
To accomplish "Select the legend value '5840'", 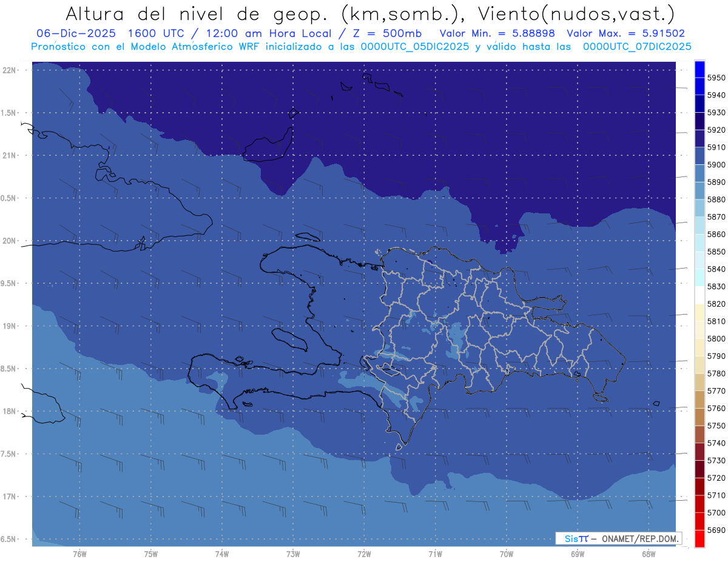I will tap(716, 269).
